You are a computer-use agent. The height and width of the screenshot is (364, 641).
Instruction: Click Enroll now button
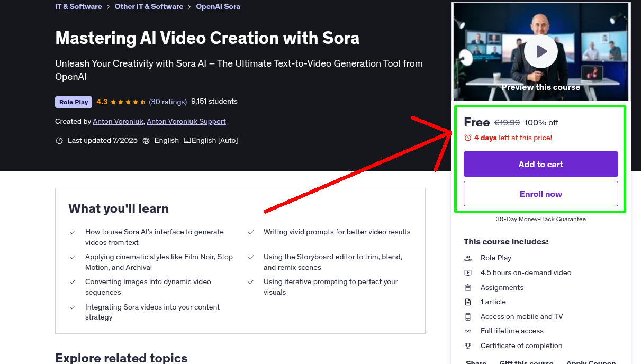pos(541,194)
